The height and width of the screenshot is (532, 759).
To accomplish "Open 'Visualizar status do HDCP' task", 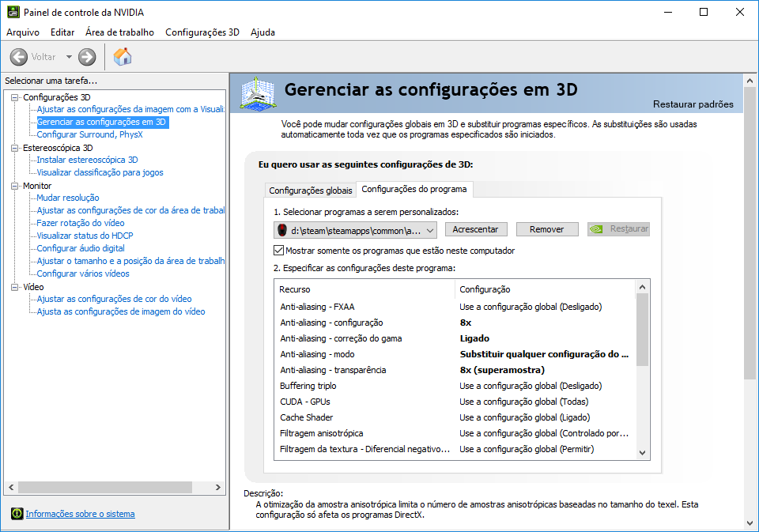I will coord(85,236).
